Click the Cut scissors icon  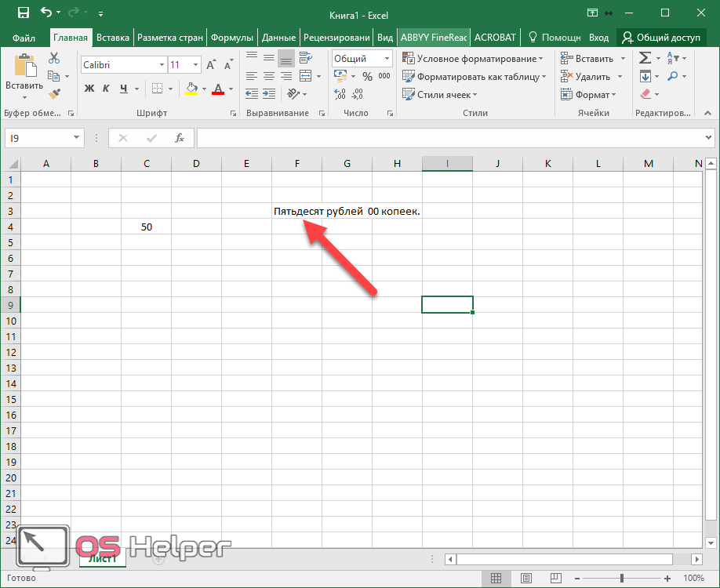(54, 58)
